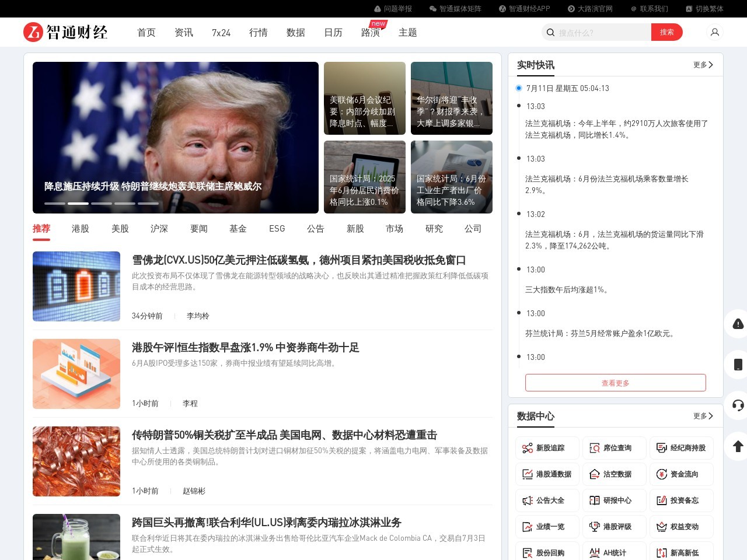Open 沽空数据 from the data center
This screenshot has width=747, height=560.
click(614, 474)
